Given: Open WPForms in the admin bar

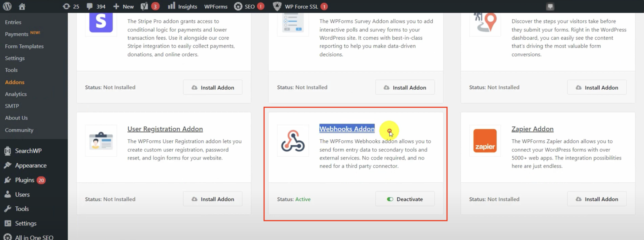Looking at the screenshot, I should [x=216, y=6].
